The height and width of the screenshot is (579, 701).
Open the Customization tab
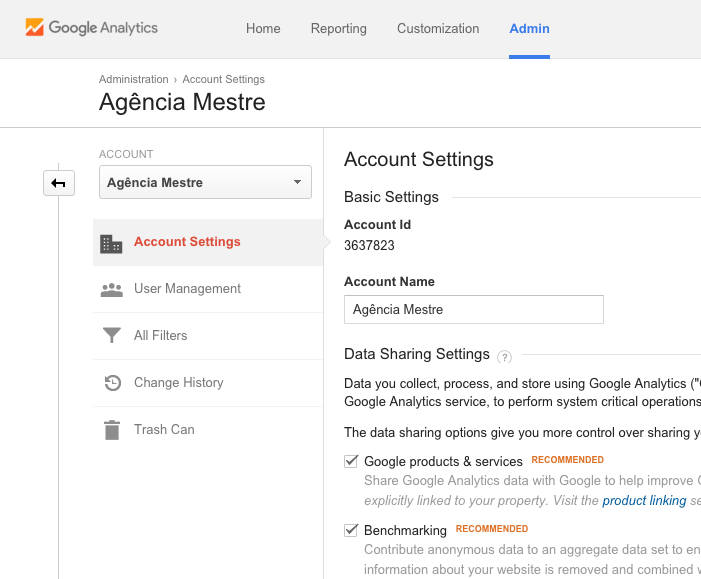pyautogui.click(x=438, y=28)
